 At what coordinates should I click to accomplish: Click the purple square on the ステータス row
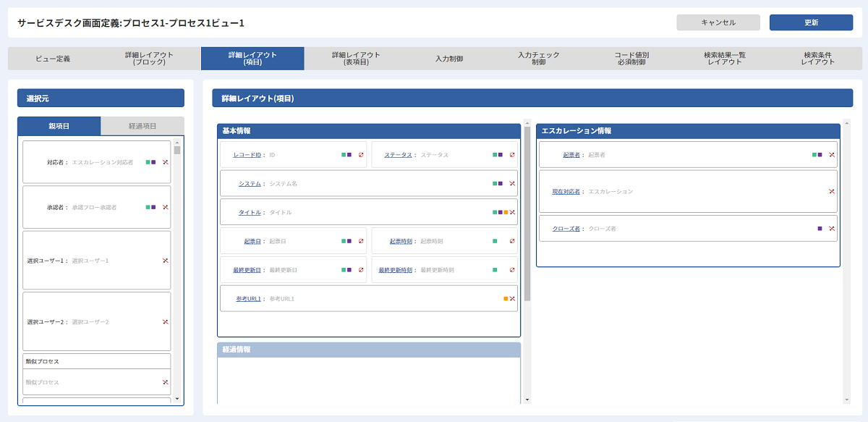(501, 155)
